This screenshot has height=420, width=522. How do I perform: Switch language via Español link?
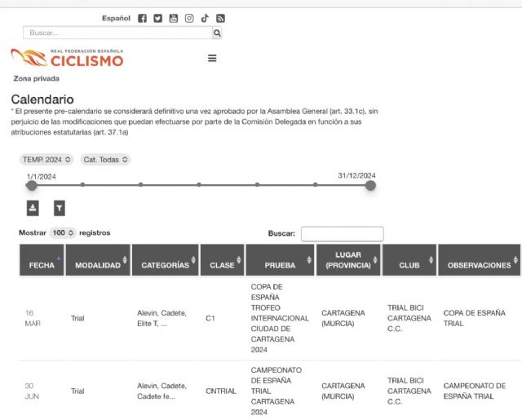coord(116,18)
